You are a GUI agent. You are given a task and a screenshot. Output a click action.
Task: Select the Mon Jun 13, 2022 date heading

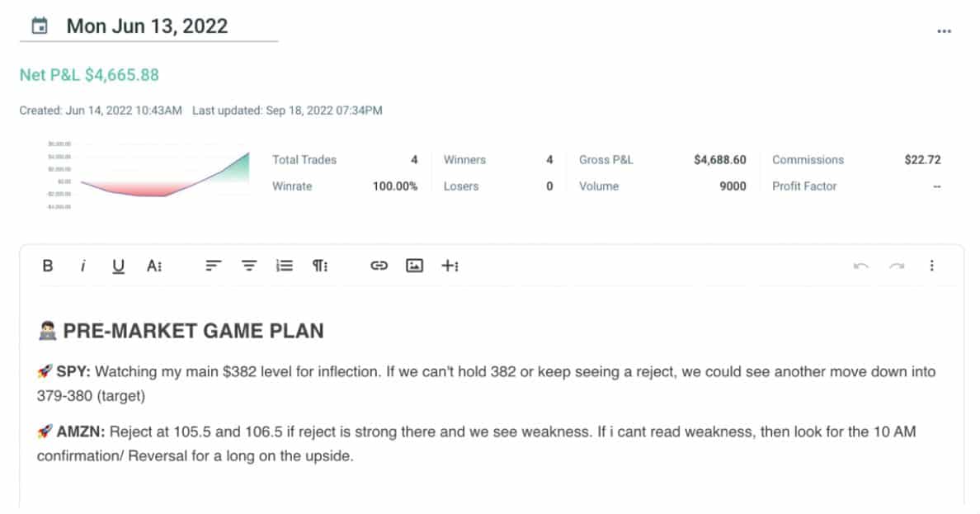pos(145,26)
